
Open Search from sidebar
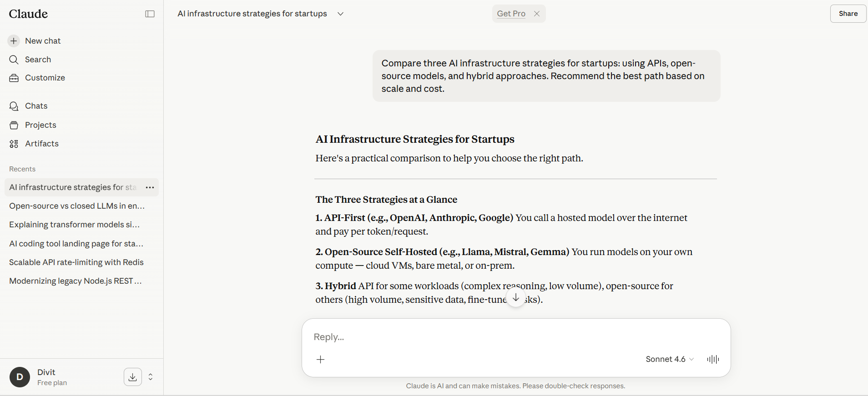tap(38, 60)
